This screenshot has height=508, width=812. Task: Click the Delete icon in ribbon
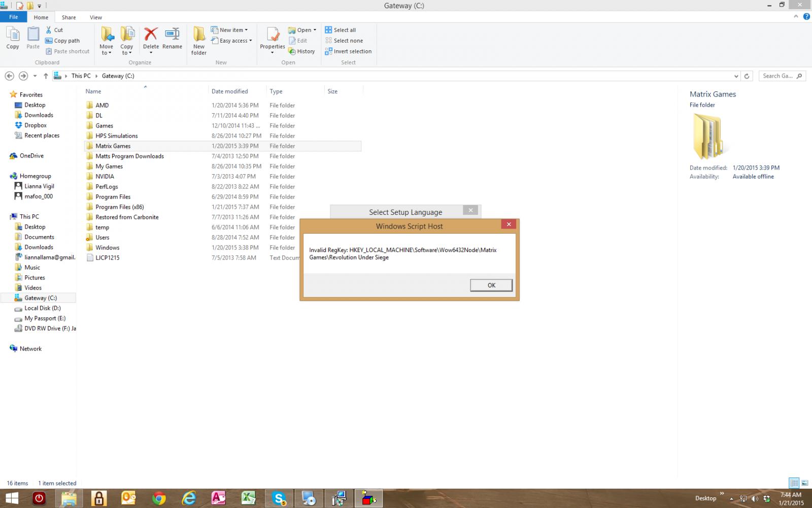click(151, 39)
